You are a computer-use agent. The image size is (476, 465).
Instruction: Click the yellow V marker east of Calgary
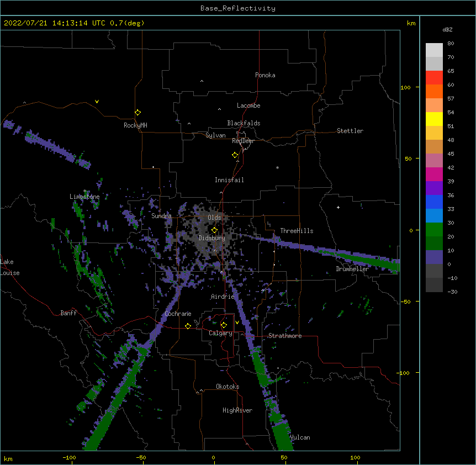pyautogui.click(x=237, y=323)
